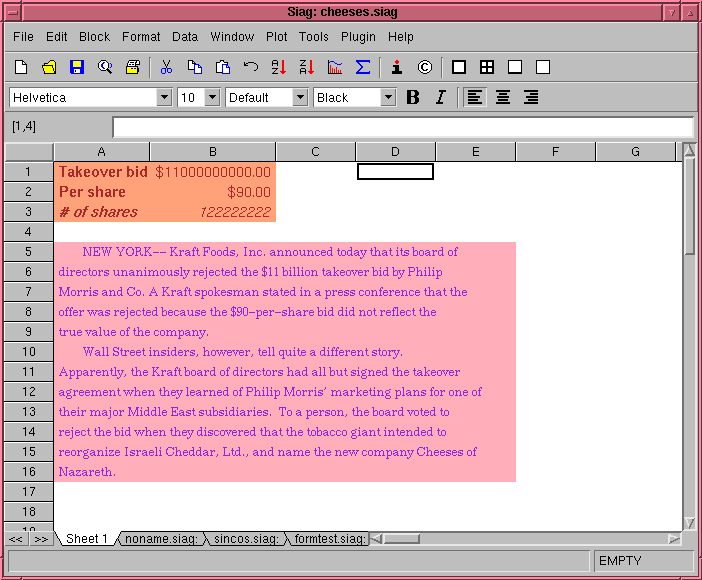This screenshot has height=580, width=702.
Task: Toggle bold formatting
Action: click(x=413, y=97)
